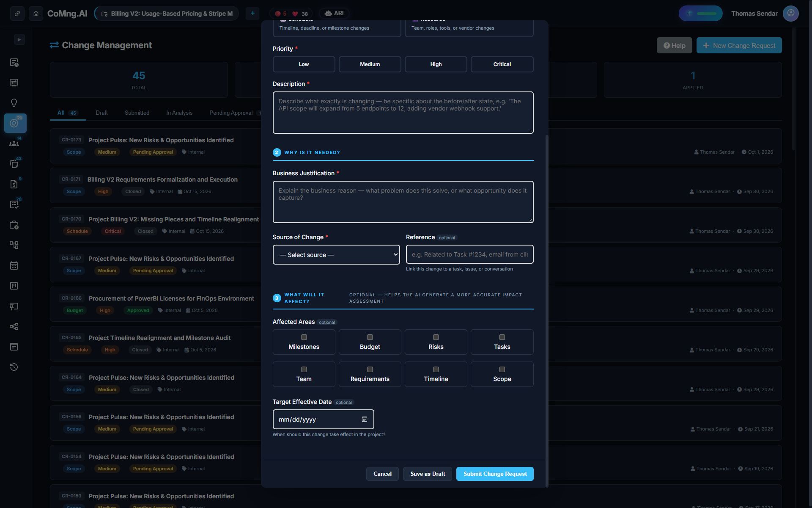The width and height of the screenshot is (812, 508).
Task: Click the plus tab button in header
Action: (252, 14)
